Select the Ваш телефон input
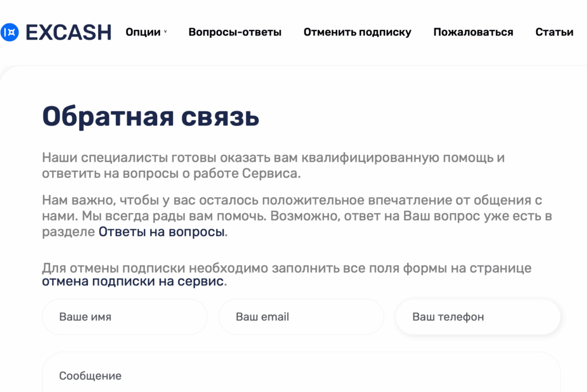Viewport: 587px width, 392px height. point(478,317)
